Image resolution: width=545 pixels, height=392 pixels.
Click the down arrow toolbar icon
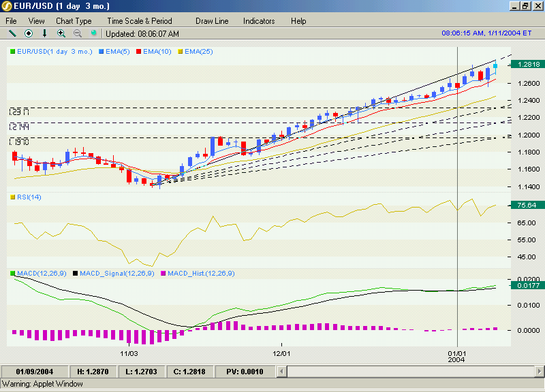[x=44, y=33]
